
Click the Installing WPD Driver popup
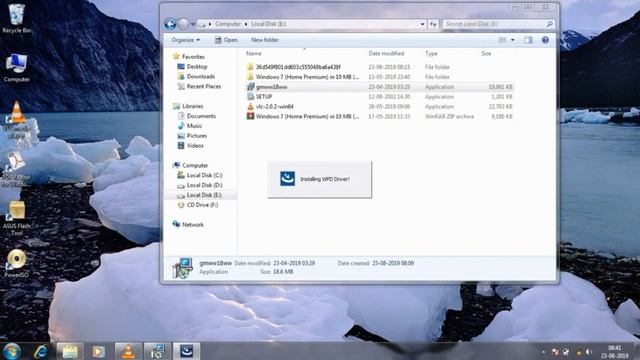pyautogui.click(x=320, y=179)
